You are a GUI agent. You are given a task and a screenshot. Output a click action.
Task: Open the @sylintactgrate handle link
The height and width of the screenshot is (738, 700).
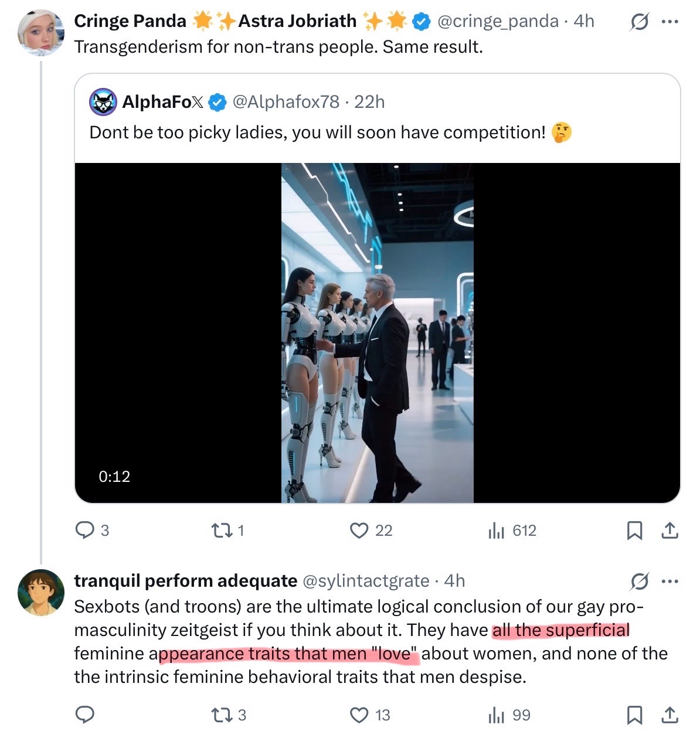pyautogui.click(x=365, y=581)
